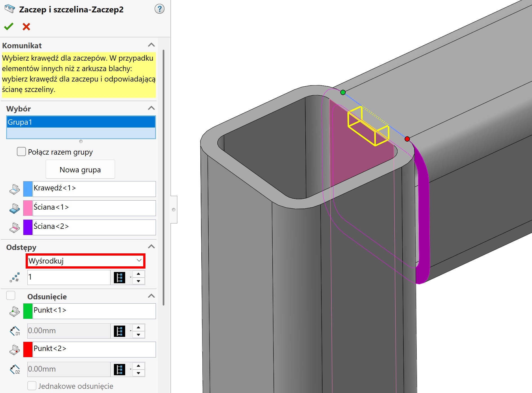
Task: Check the Jednakowe odsunięcie option
Action: (32, 386)
